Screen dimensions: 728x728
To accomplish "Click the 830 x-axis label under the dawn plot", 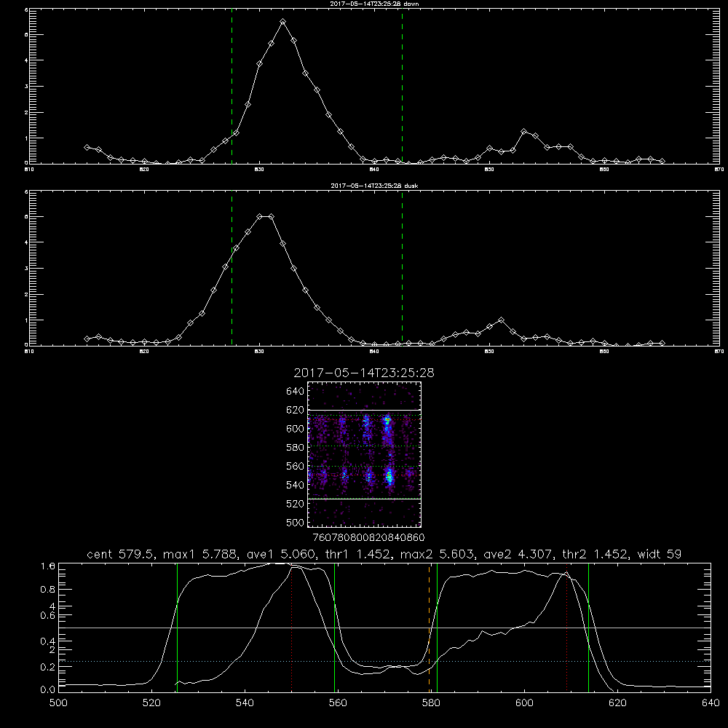I will pyautogui.click(x=260, y=170).
